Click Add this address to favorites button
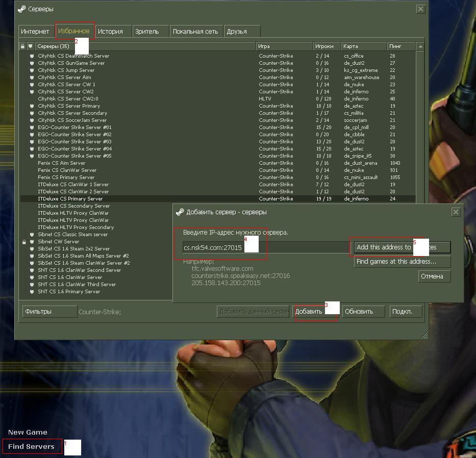The image size is (476, 458). (x=402, y=247)
